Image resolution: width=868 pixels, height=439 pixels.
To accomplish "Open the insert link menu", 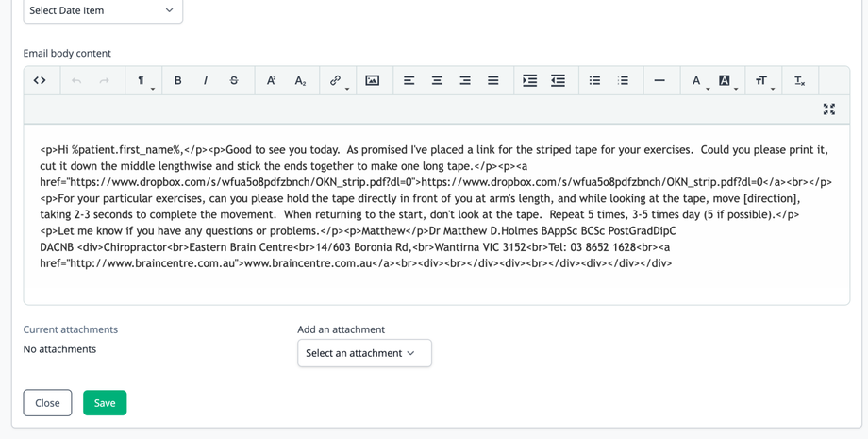I will [x=338, y=81].
